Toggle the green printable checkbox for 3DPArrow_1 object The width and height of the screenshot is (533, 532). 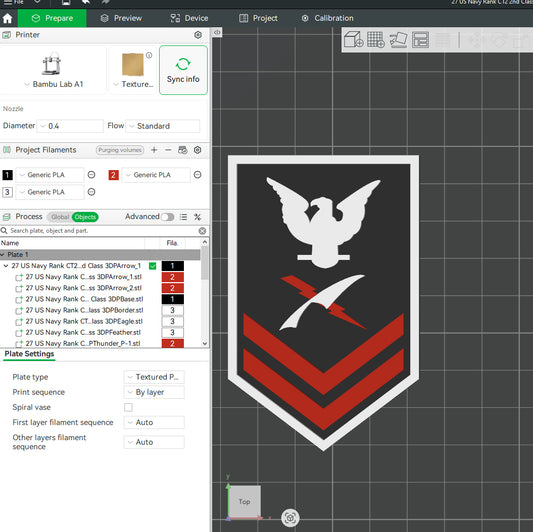[153, 266]
